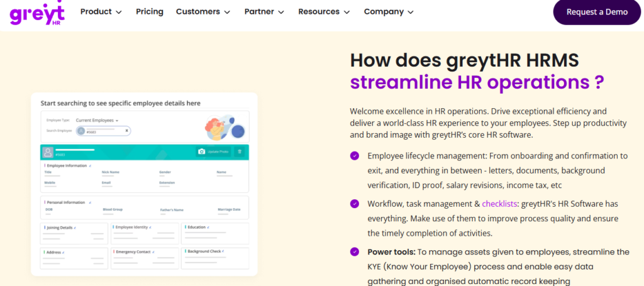Image resolution: width=644 pixels, height=286 pixels.
Task: Click the 'Welcome excellence in HR operations' paragraph
Action: point(488,123)
